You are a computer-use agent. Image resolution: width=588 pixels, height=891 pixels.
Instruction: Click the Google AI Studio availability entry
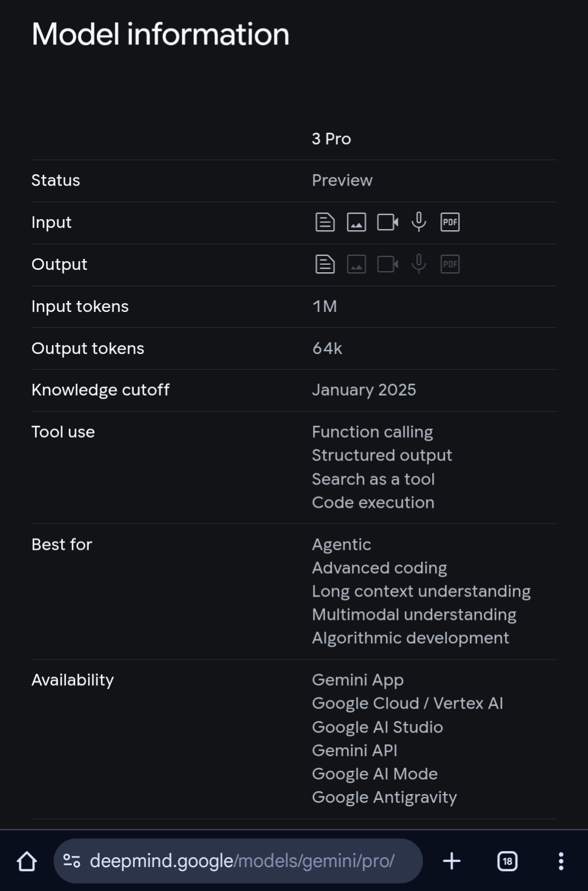377,727
